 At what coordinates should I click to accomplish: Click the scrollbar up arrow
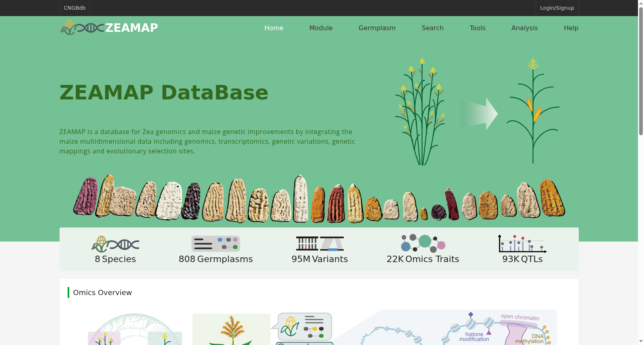pyautogui.click(x=641, y=3)
